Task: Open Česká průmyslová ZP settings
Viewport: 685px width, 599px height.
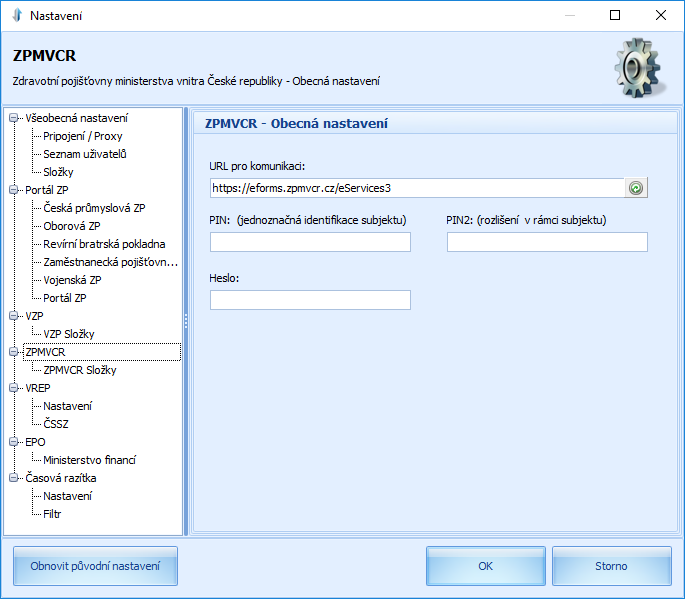Action: [94, 208]
